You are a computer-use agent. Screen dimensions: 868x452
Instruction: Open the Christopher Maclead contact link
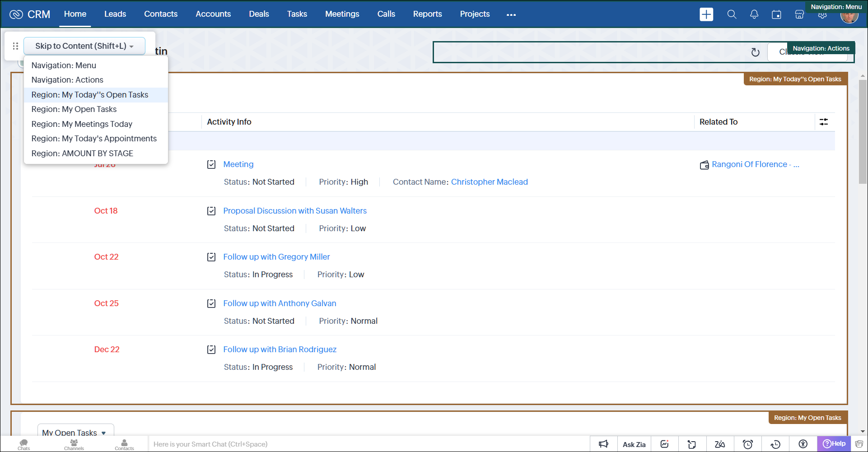[489, 182]
